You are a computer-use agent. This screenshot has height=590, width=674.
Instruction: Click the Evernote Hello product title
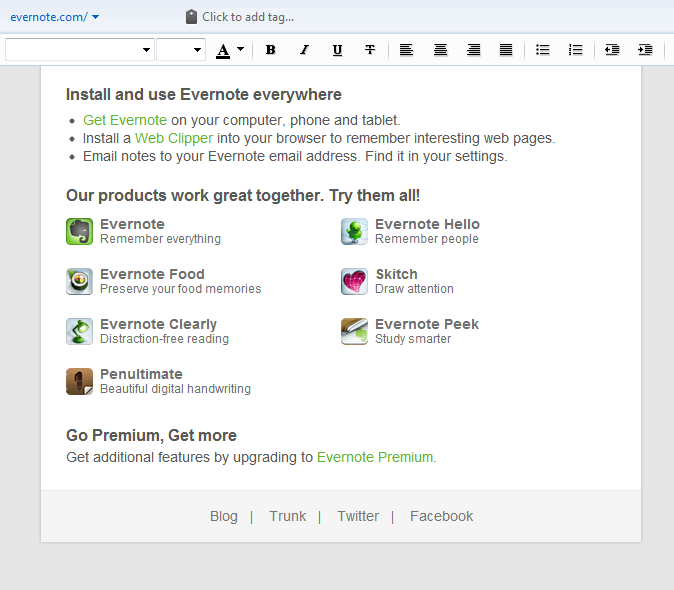(427, 224)
